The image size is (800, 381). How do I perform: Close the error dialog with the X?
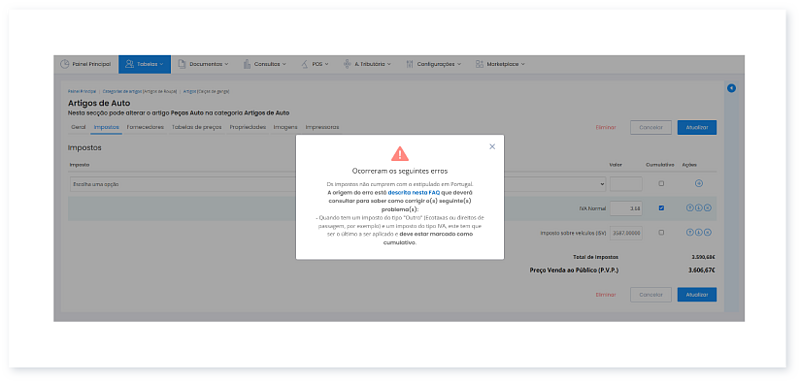[x=492, y=146]
